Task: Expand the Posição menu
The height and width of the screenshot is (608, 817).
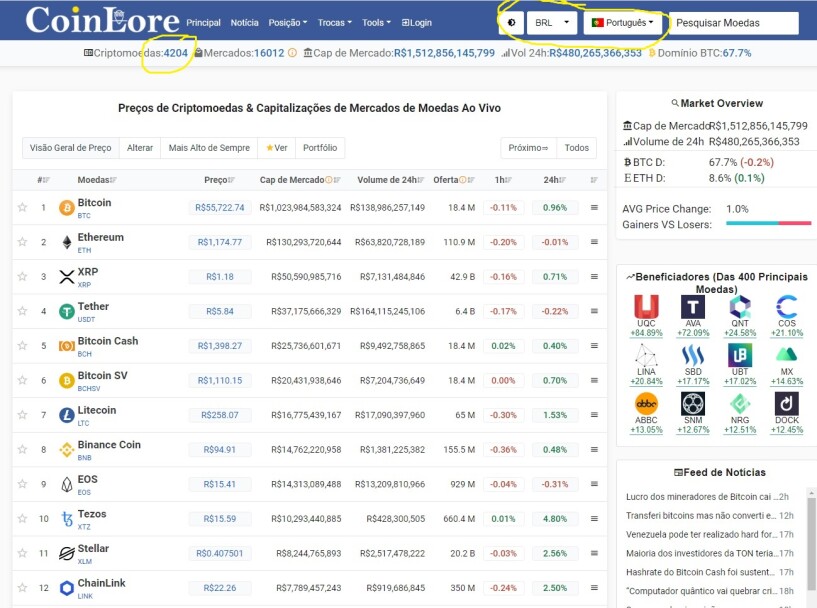Action: pos(288,23)
